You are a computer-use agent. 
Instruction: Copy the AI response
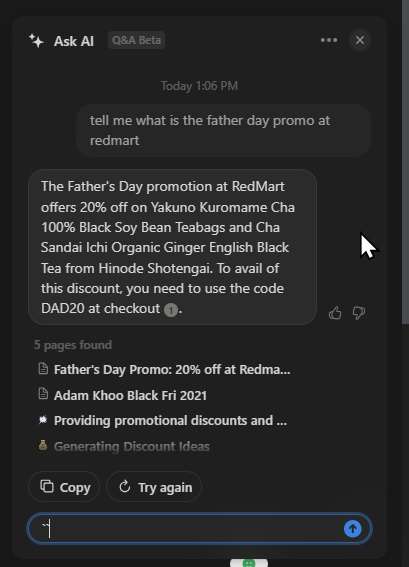tap(64, 487)
